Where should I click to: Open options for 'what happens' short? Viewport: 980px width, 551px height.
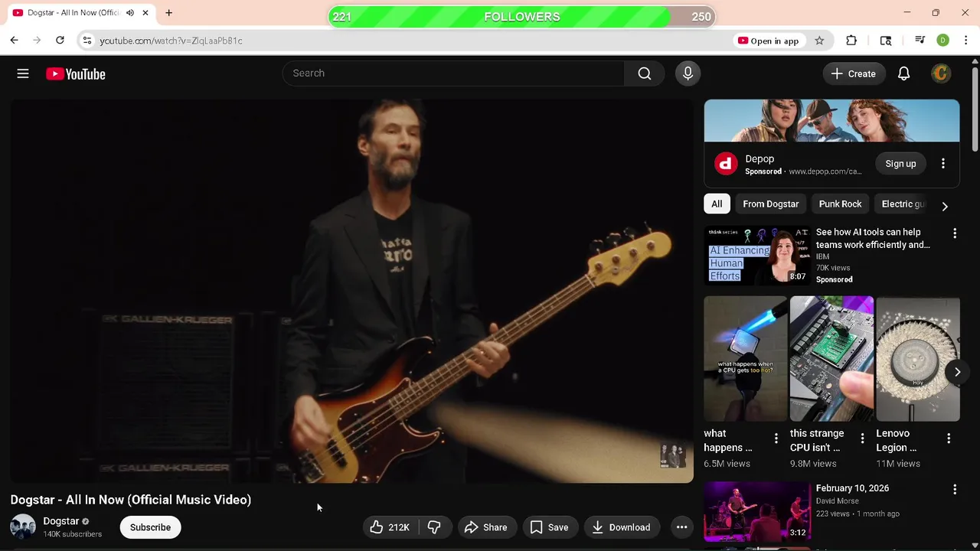pyautogui.click(x=776, y=439)
